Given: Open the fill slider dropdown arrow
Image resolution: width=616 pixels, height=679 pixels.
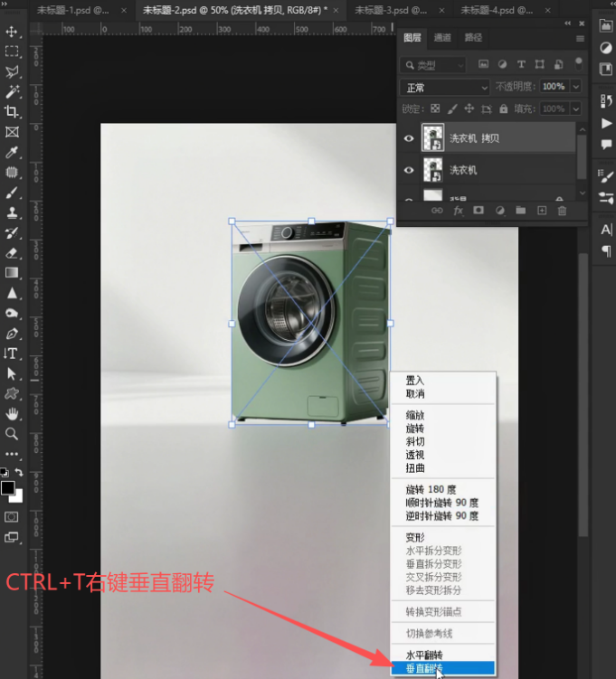Looking at the screenshot, I should pos(575,108).
